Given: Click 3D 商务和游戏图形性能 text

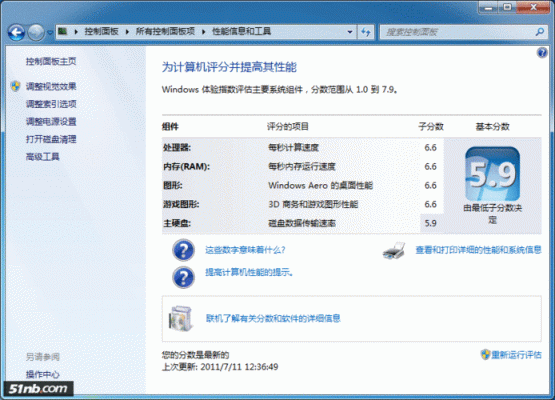Looking at the screenshot, I should [x=313, y=204].
